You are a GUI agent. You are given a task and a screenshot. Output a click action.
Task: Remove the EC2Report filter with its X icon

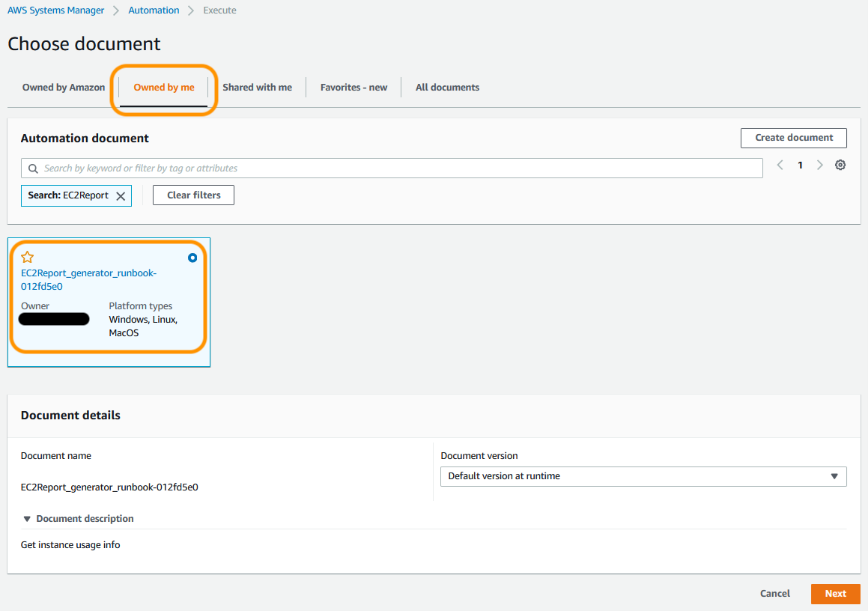[121, 195]
